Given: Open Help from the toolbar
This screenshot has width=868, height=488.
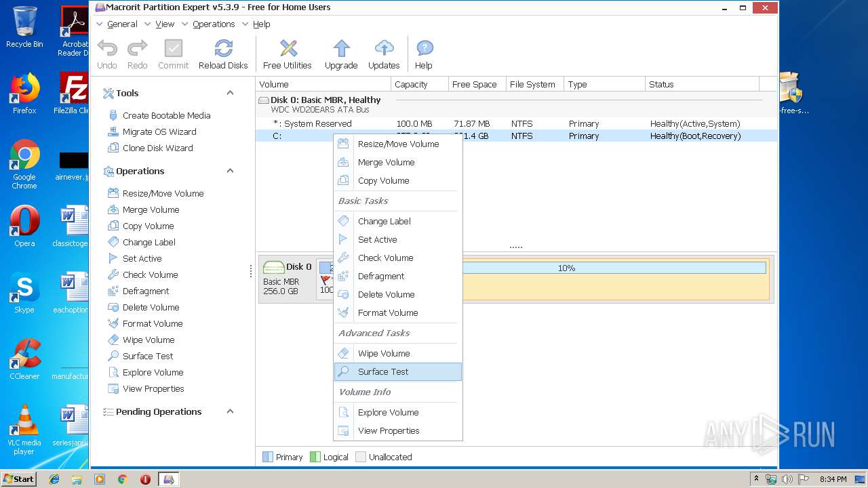Looking at the screenshot, I should pos(424,54).
